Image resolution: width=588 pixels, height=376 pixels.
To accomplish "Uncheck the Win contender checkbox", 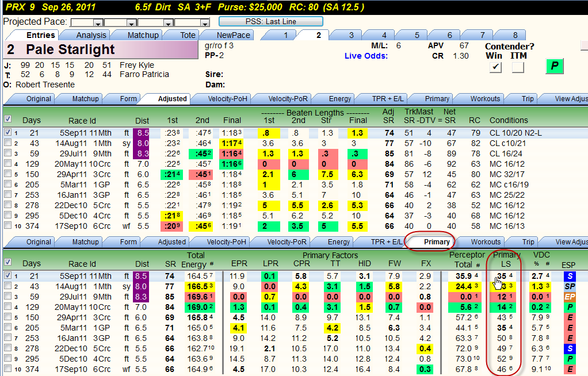I will coord(495,67).
